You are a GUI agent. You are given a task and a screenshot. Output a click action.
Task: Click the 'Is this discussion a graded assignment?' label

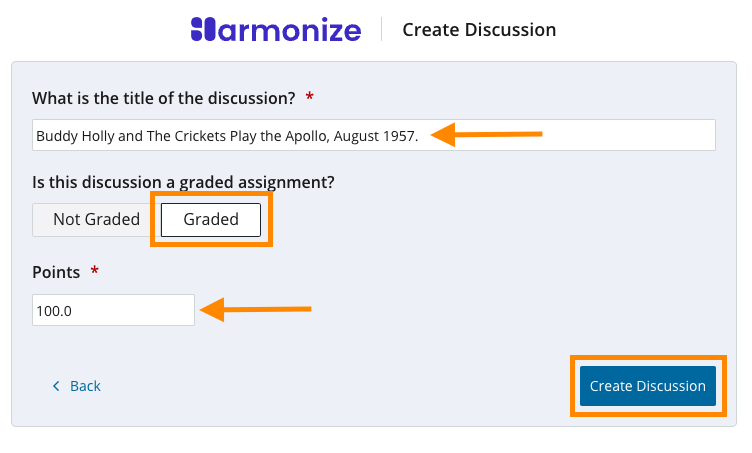click(183, 183)
